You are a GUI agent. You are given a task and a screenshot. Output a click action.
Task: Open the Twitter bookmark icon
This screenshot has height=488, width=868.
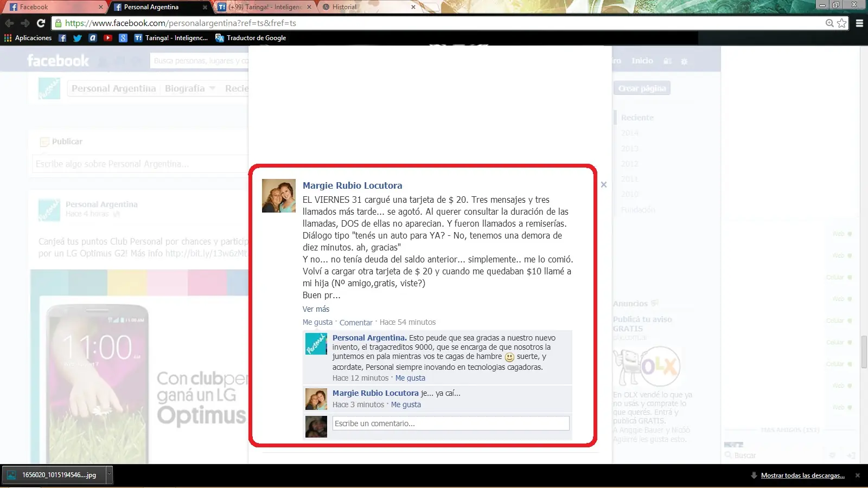pyautogui.click(x=78, y=38)
